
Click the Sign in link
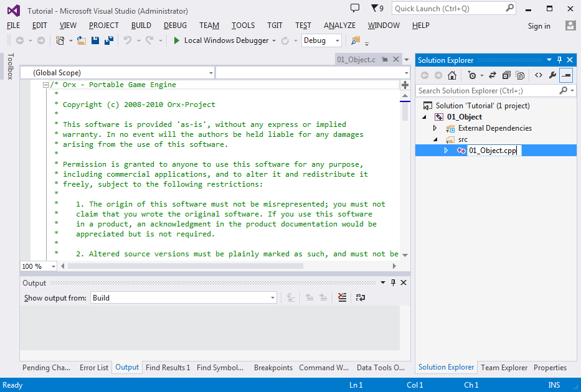click(539, 26)
